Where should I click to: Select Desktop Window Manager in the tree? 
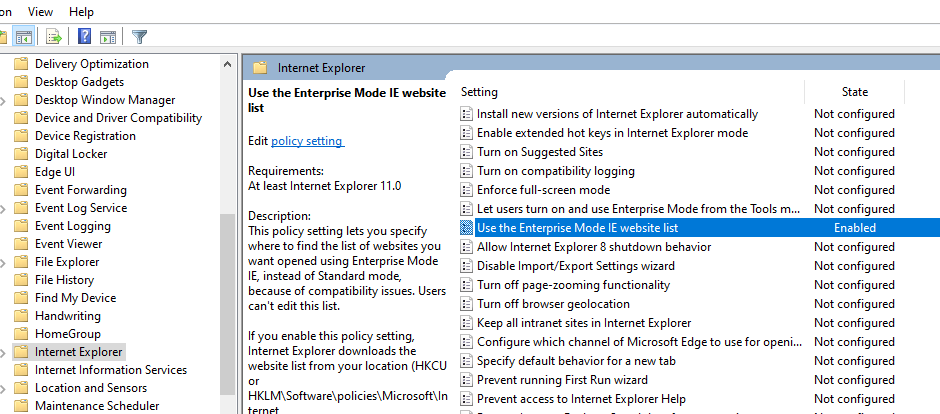(x=105, y=100)
